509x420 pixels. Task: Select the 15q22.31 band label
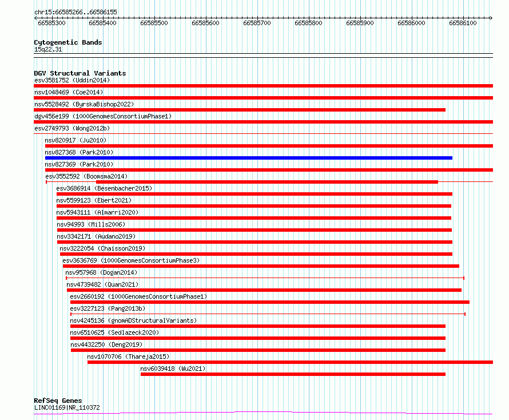[x=48, y=49]
